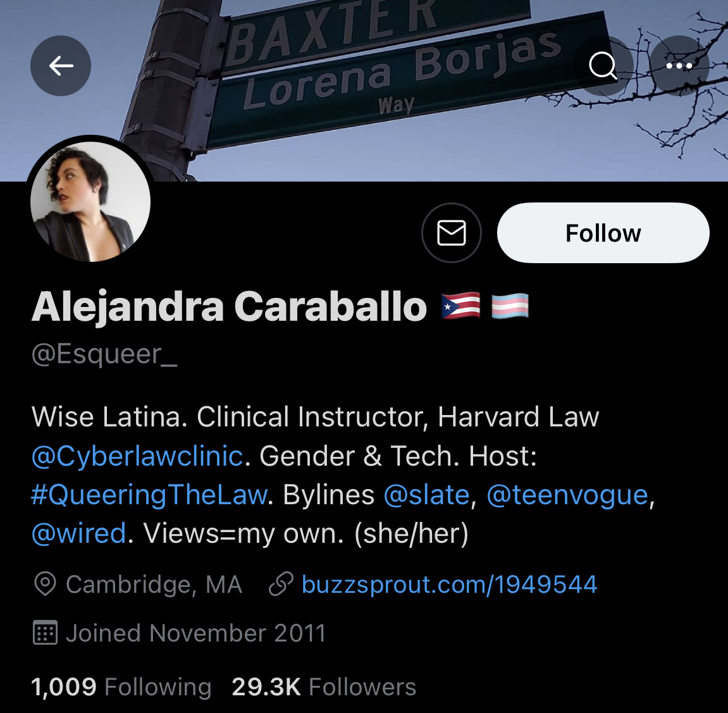This screenshot has width=728, height=713.
Task: Visit the @teenvogue profile link
Action: pyautogui.click(x=567, y=495)
